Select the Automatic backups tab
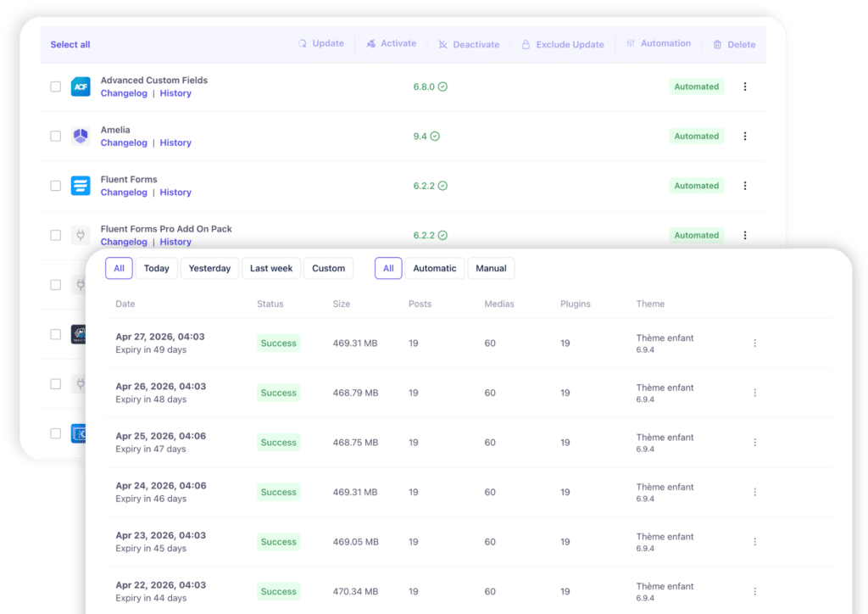Screen dimensions: 868x614 click(x=435, y=268)
